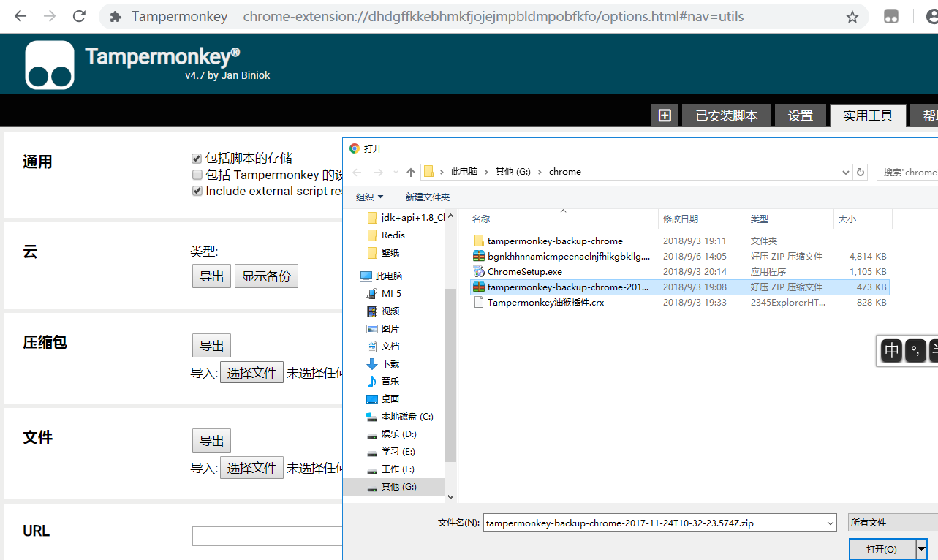Click the navigation pane scroll-down arrow
The height and width of the screenshot is (560, 938).
(x=450, y=496)
